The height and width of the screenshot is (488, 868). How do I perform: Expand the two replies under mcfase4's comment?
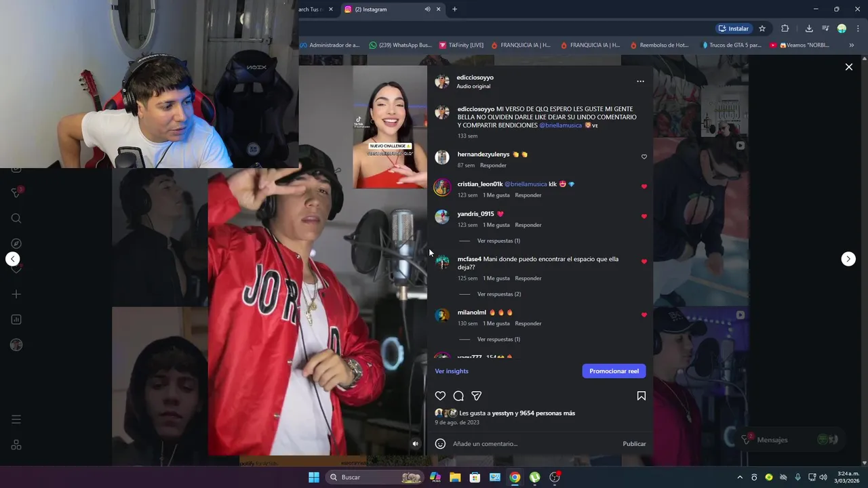499,294
